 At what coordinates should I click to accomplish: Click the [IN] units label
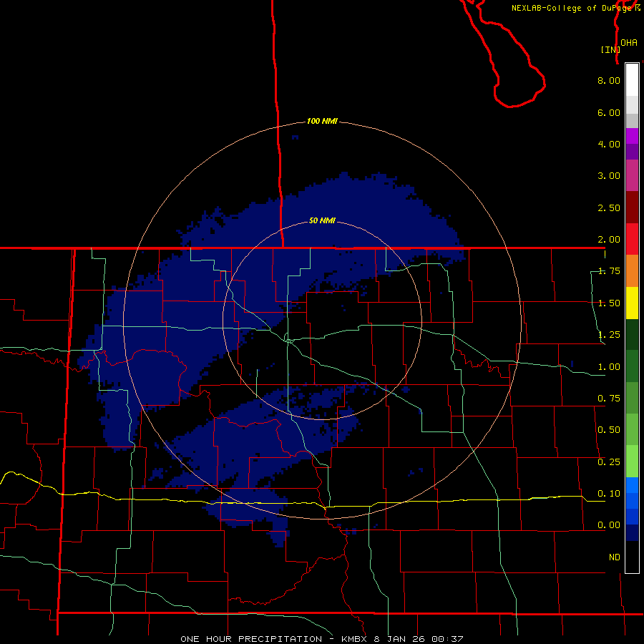tap(610, 49)
